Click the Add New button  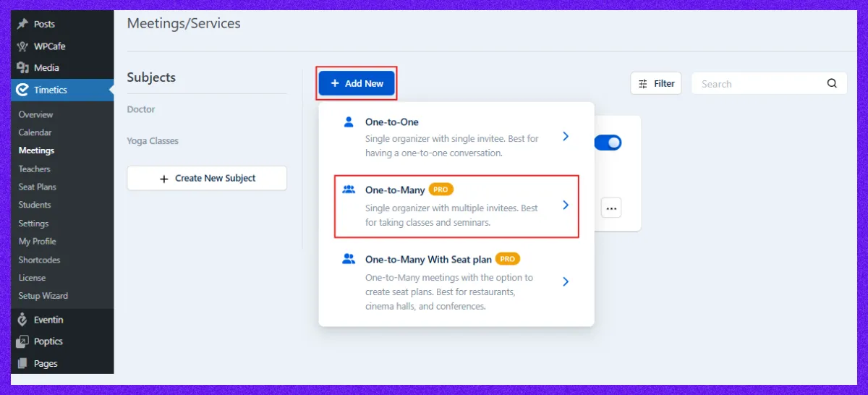(357, 83)
